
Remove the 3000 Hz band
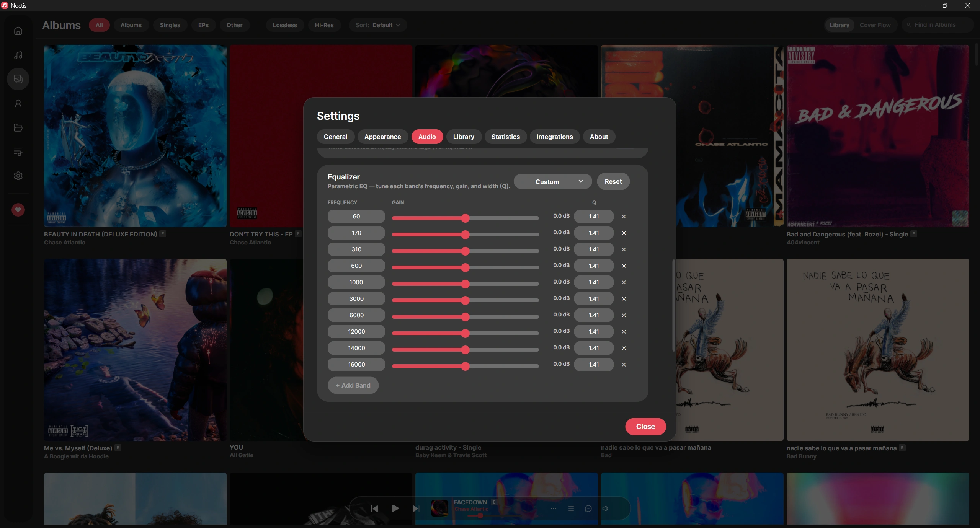(624, 299)
